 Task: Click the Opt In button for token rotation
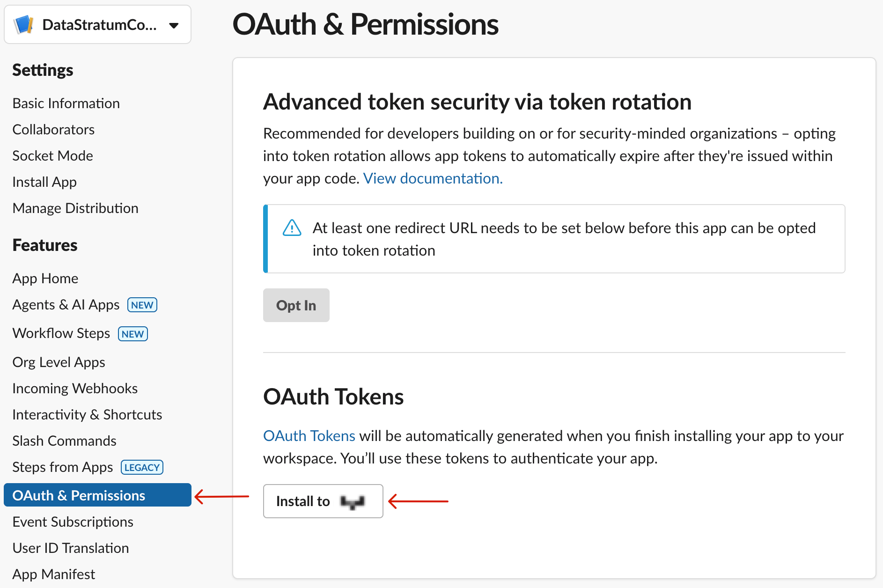296,305
